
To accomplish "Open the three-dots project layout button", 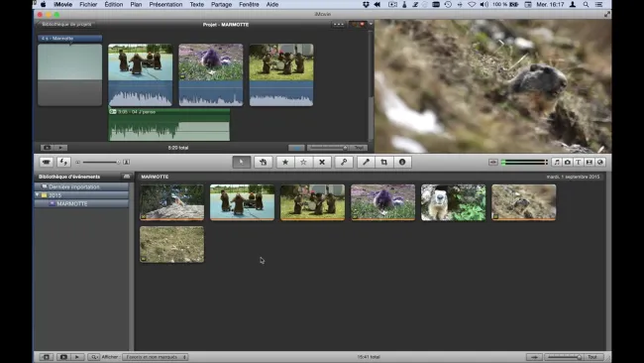I will coord(339,24).
